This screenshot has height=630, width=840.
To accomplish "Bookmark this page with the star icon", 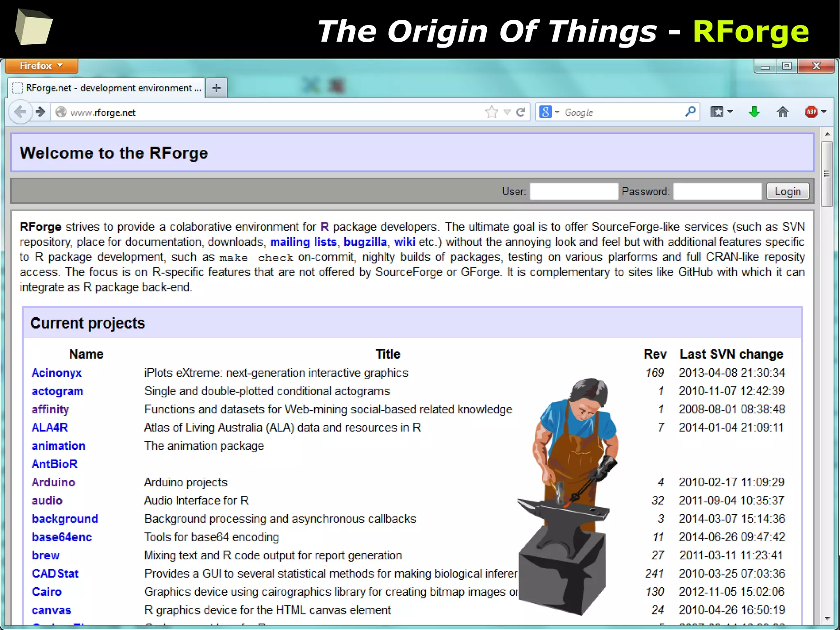I will click(491, 112).
